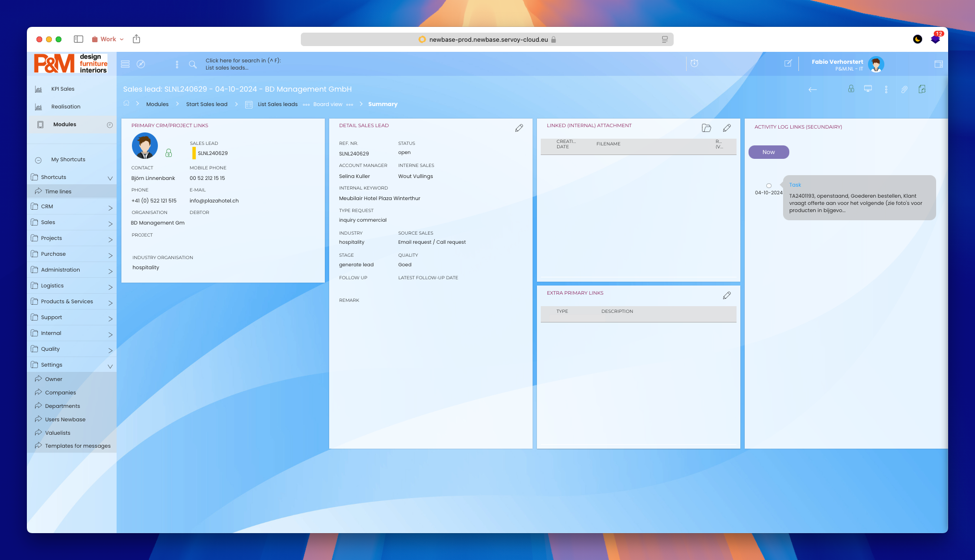This screenshot has width=975, height=560.
Task: Select List Sales leads in breadcrumb
Action: point(277,105)
